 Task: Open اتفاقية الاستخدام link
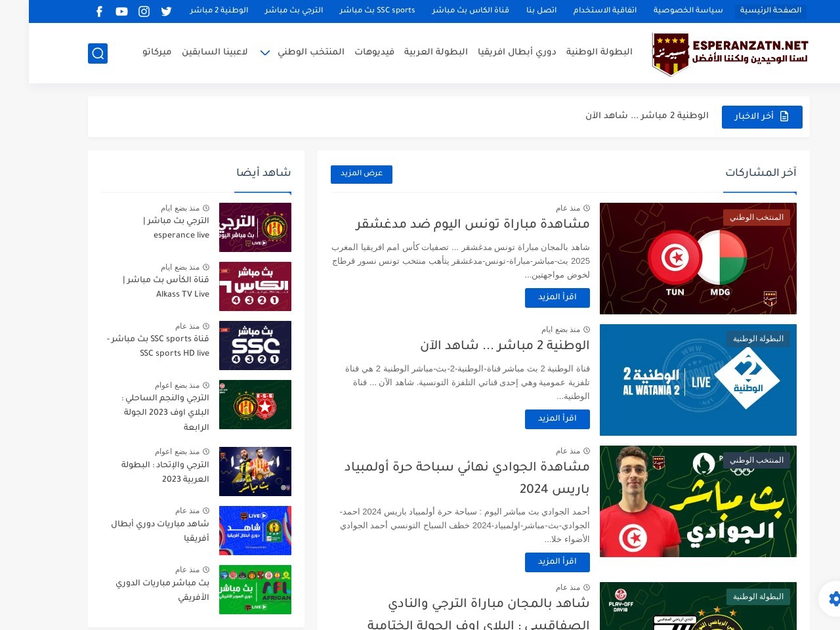click(x=604, y=10)
